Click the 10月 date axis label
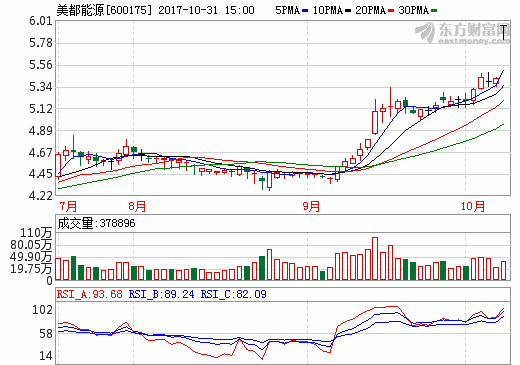Screen dimensions: 520x365 point(473,206)
